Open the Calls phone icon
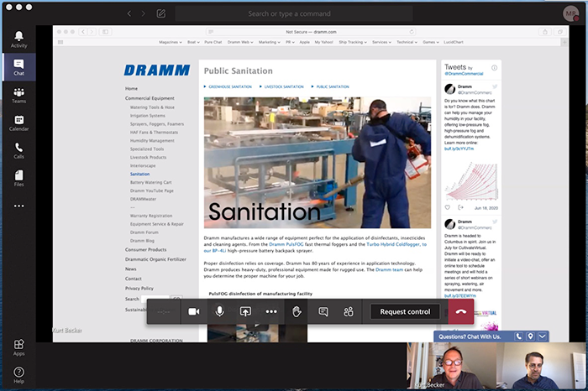The width and height of the screenshot is (588, 391). (18, 150)
